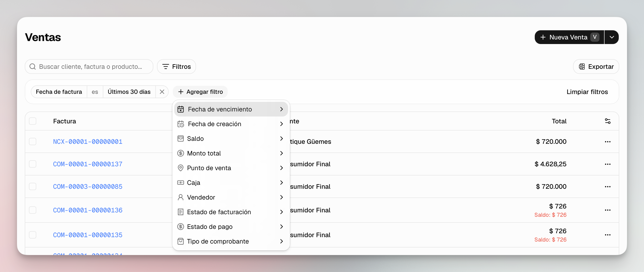Click the cash icon beside Caja
The image size is (644, 272).
click(180, 183)
